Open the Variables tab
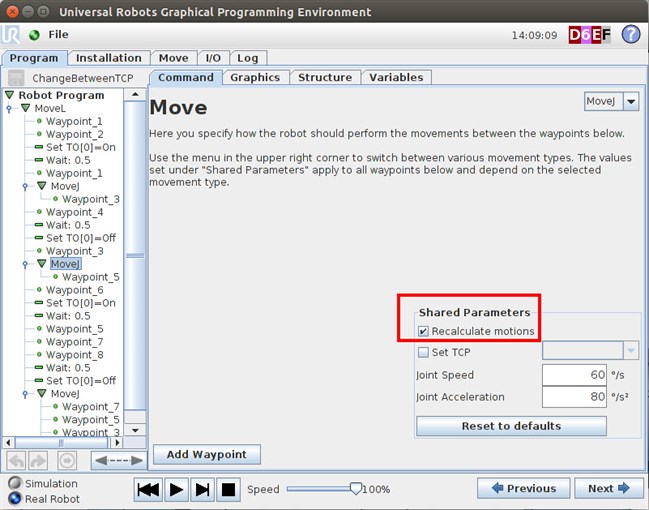The height and width of the screenshot is (510, 649). (396, 77)
